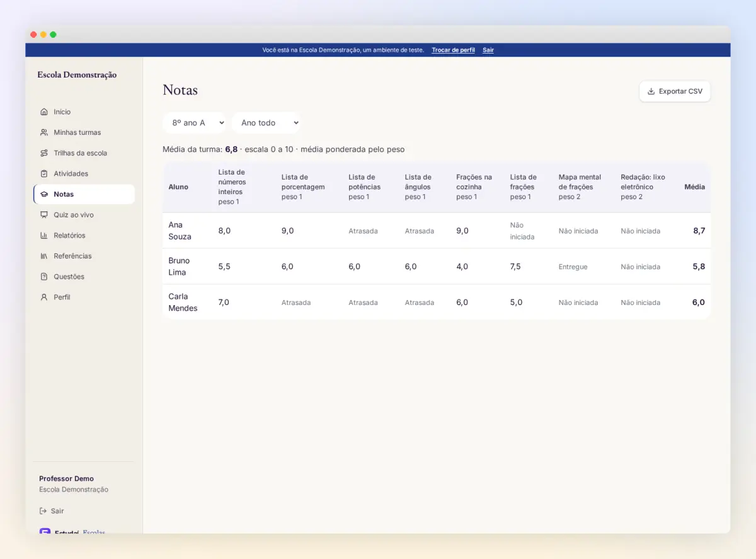The image size is (756, 559).
Task: Click the Perfil user icon
Action: (44, 297)
